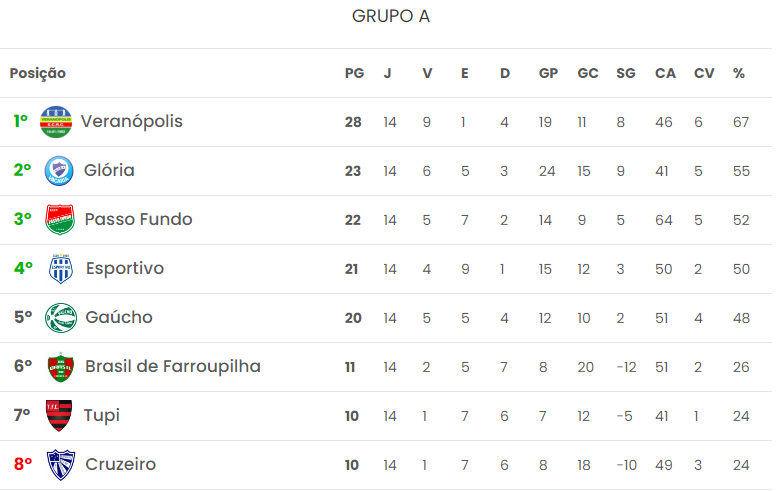Click the Veranópolis club crest icon
Image resolution: width=779 pixels, height=491 pixels.
(x=56, y=122)
